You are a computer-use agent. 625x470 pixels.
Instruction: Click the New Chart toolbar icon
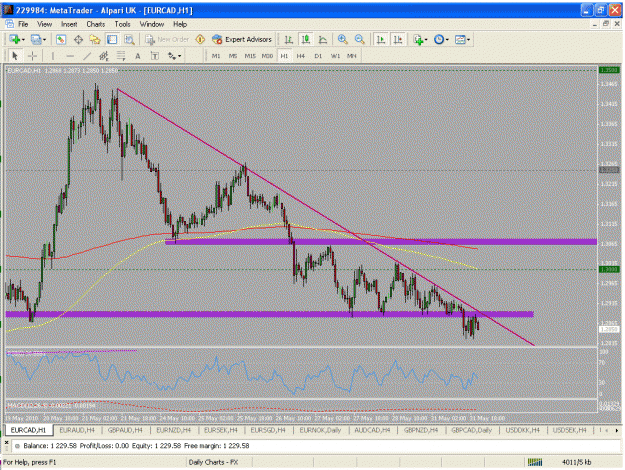coord(14,39)
